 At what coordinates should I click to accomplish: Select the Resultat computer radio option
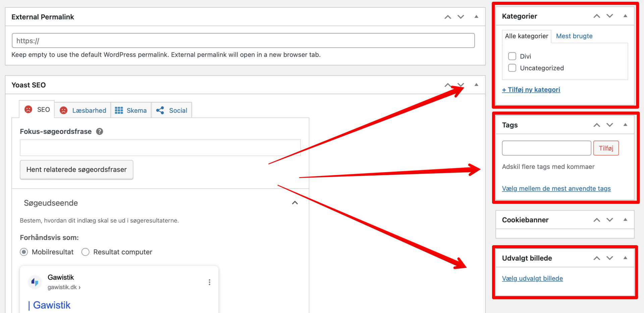point(86,252)
